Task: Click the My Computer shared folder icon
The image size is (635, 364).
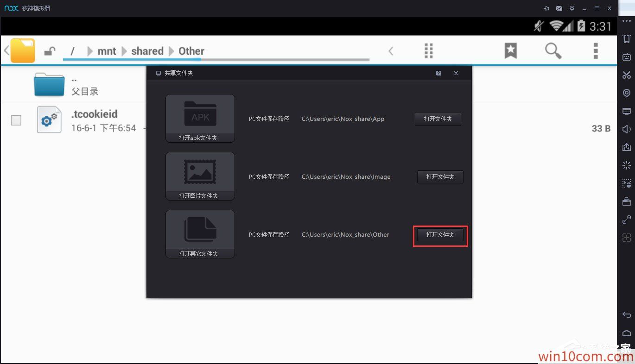Action: click(627, 111)
